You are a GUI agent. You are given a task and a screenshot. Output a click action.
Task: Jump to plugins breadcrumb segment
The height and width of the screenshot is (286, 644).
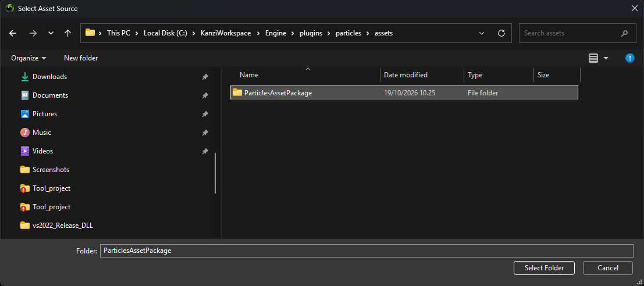311,33
